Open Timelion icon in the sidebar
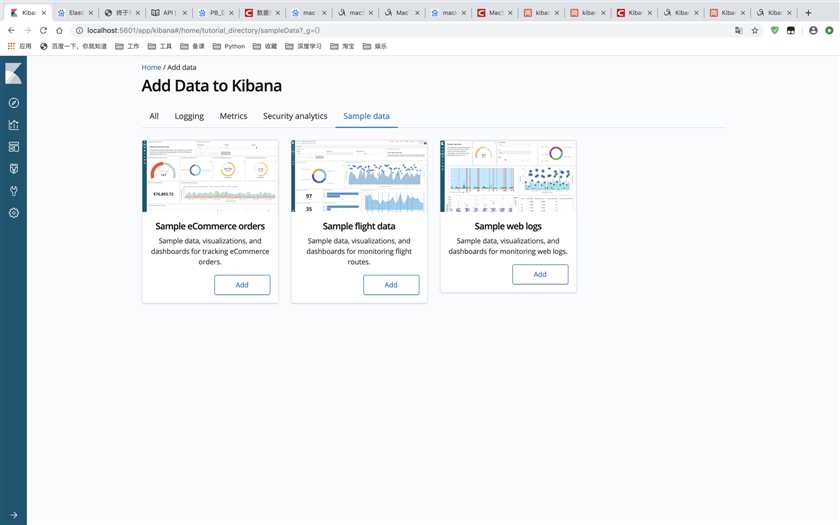 tap(13, 169)
